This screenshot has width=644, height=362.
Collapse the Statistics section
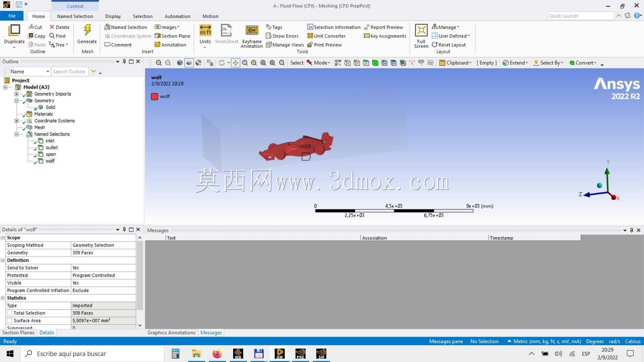pos(3,298)
